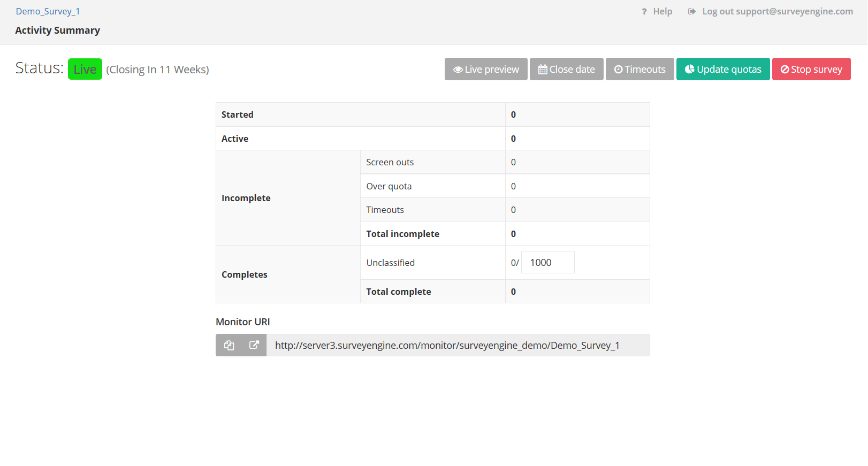Open Monitor URI in new window icon

point(254,346)
